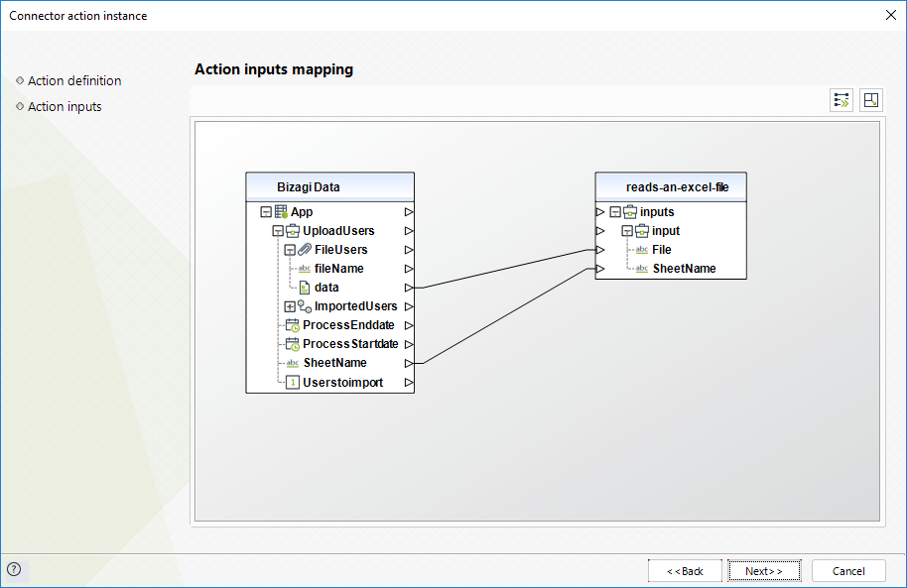
Task: Click the data document icon
Action: 305,288
